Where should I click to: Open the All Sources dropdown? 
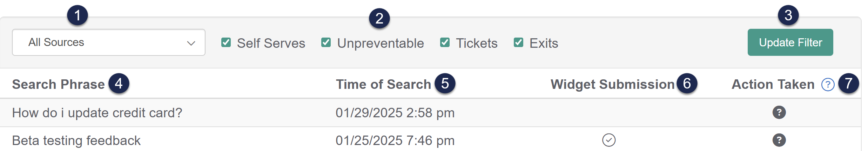tap(108, 42)
